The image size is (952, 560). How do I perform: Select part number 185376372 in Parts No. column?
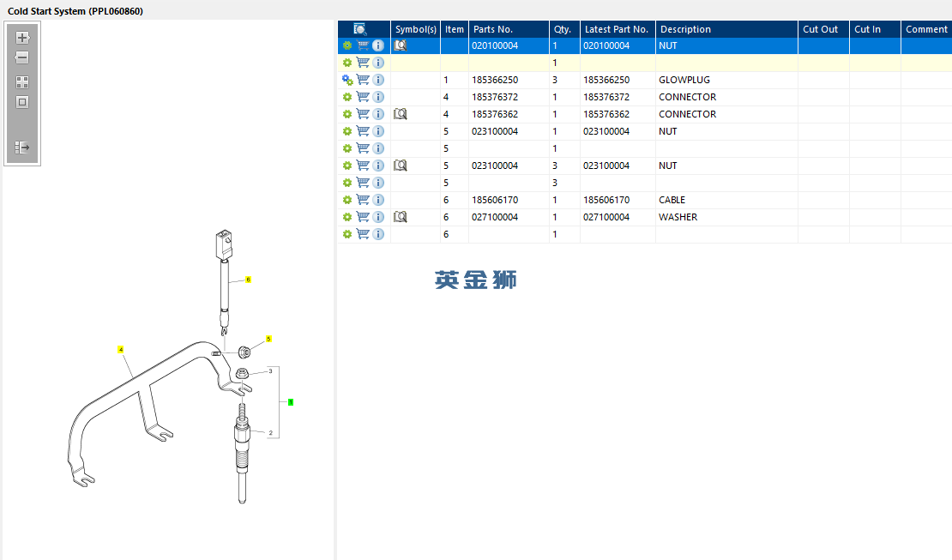point(495,97)
